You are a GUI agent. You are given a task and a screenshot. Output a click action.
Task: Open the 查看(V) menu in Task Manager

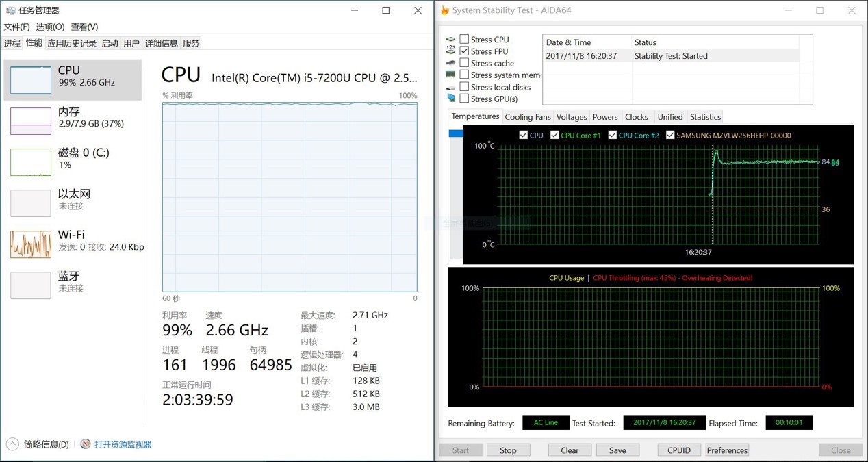point(84,27)
